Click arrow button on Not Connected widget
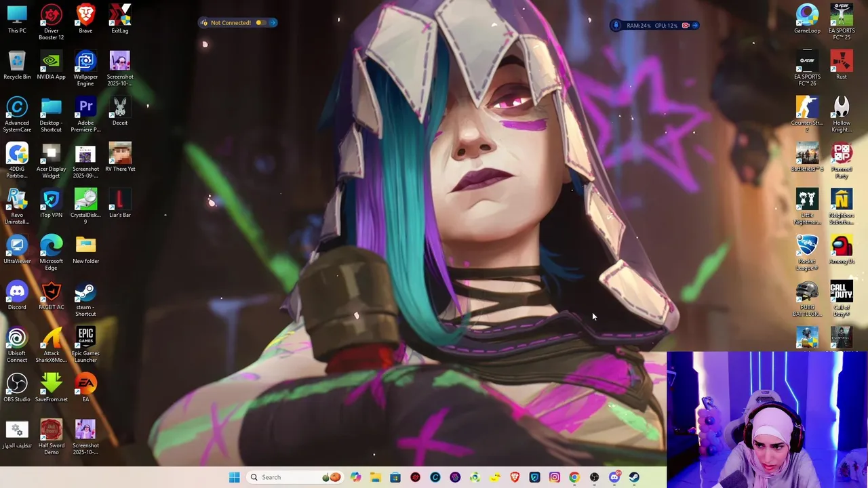This screenshot has height=488, width=868. [x=273, y=23]
